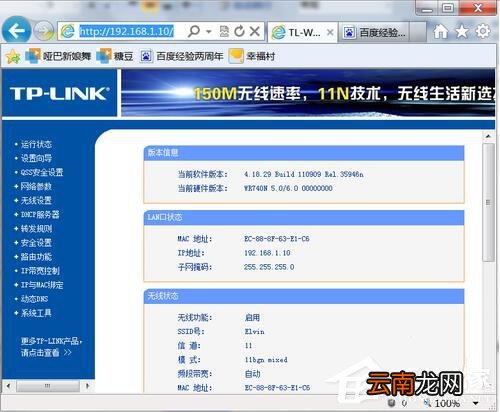Screen dimensions: 500x412
Task: Expand 安全设置 in the sidebar
Action: coord(36,243)
